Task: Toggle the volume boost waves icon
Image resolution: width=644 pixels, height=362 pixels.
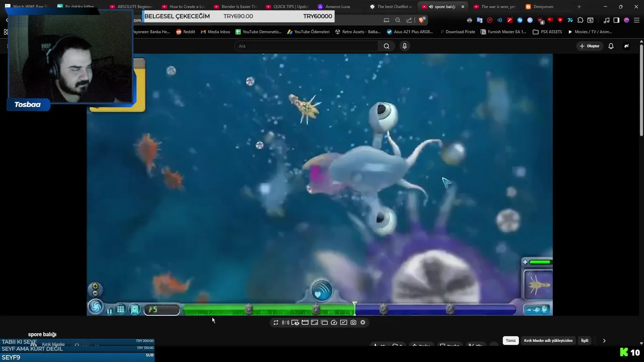Action: point(285,322)
